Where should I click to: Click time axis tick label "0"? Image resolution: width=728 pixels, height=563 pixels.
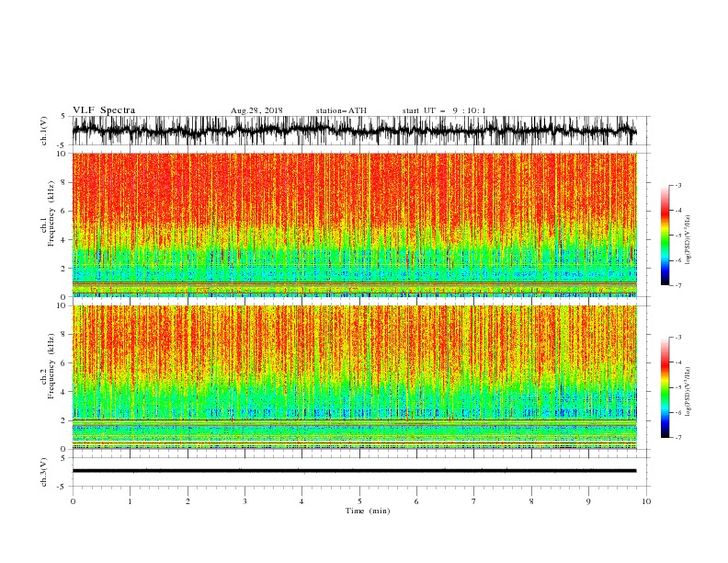tap(73, 501)
